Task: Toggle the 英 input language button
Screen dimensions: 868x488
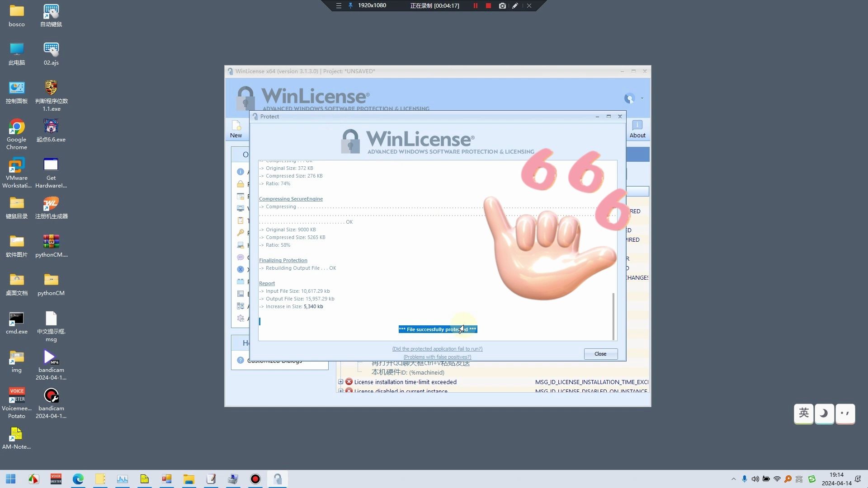Action: [x=803, y=413]
